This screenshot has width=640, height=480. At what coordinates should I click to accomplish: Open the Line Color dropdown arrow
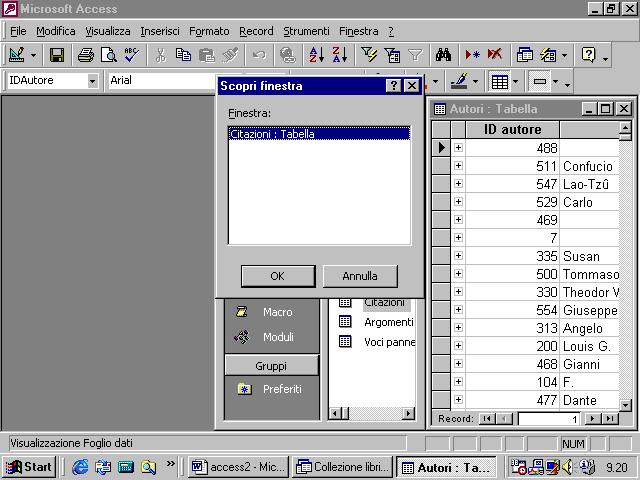475,82
